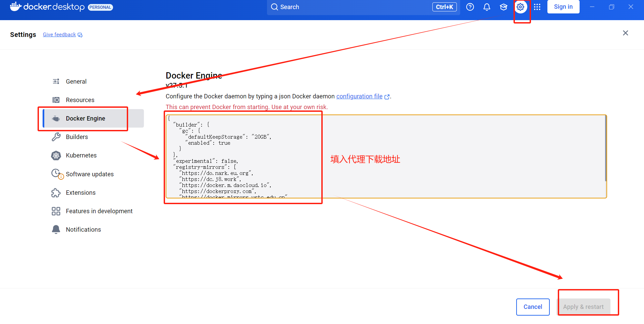Image resolution: width=644 pixels, height=324 pixels.
Task: Open the Resources settings section
Action: (x=93, y=100)
